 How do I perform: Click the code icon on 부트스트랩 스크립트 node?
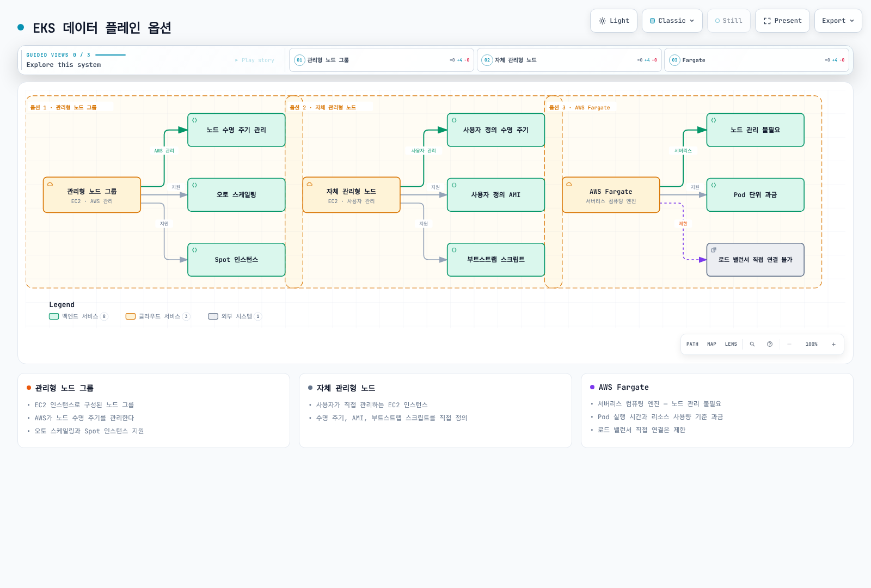point(454,250)
